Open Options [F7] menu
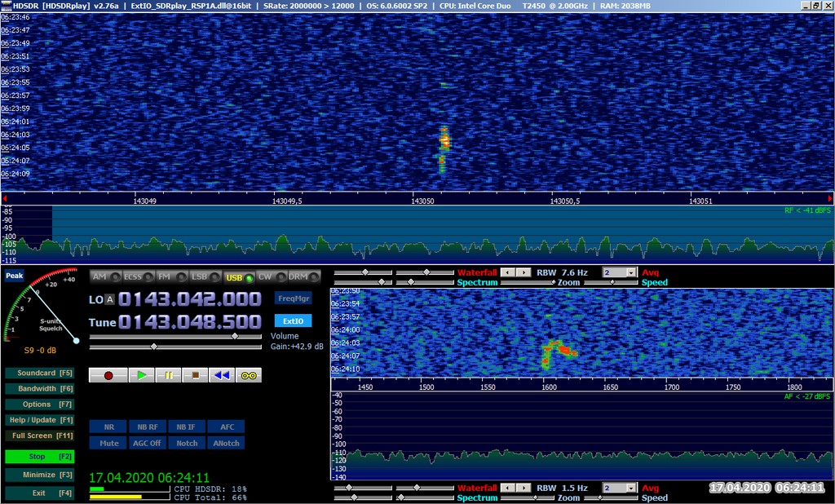 (39, 404)
